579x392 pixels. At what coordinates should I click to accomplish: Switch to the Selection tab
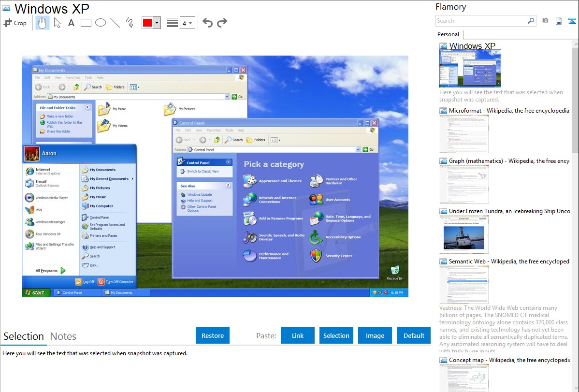24,336
